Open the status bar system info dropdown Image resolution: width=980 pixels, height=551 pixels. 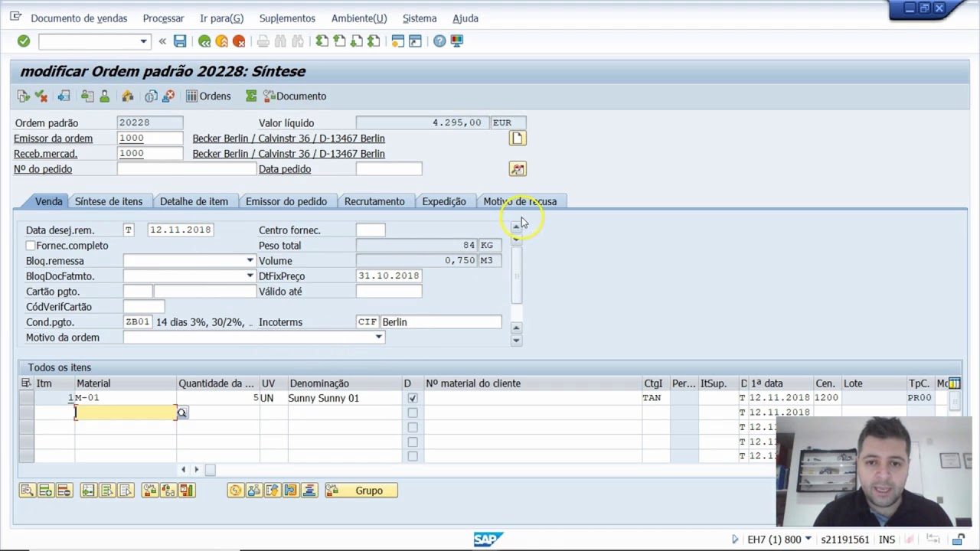[x=808, y=540]
